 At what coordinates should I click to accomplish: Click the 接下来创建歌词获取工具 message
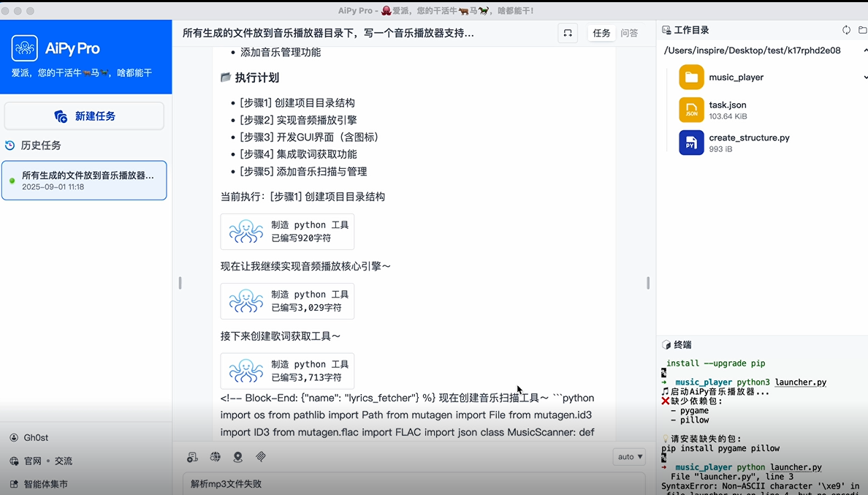(281, 336)
